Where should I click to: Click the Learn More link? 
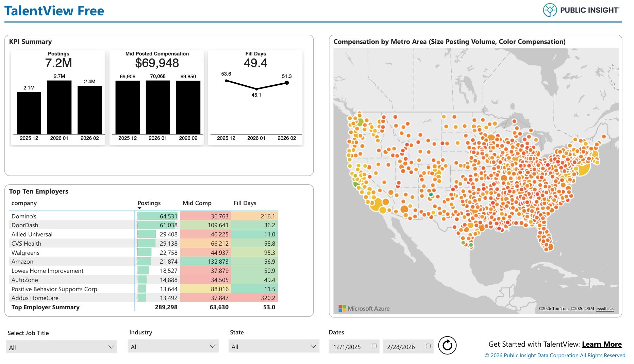(x=601, y=344)
